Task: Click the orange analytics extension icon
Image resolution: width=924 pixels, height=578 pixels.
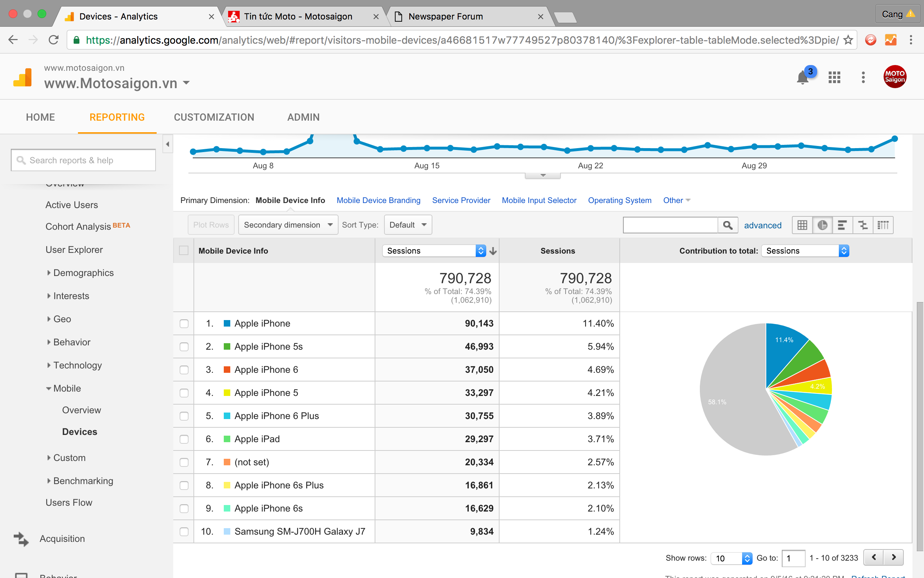Action: pos(891,40)
